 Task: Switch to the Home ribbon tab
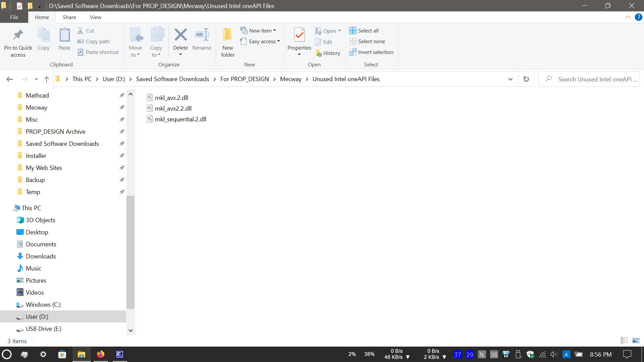click(x=42, y=17)
